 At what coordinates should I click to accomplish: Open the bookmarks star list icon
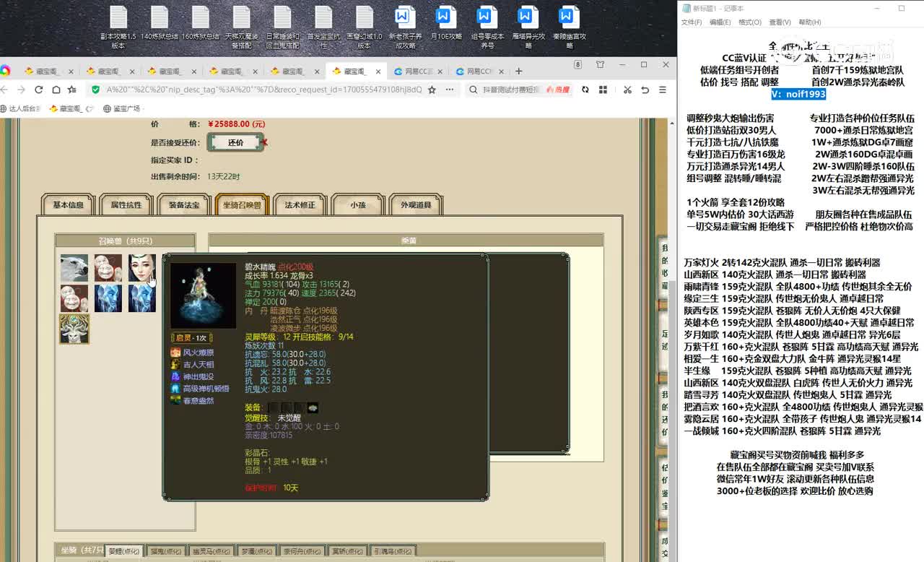pos(72,90)
